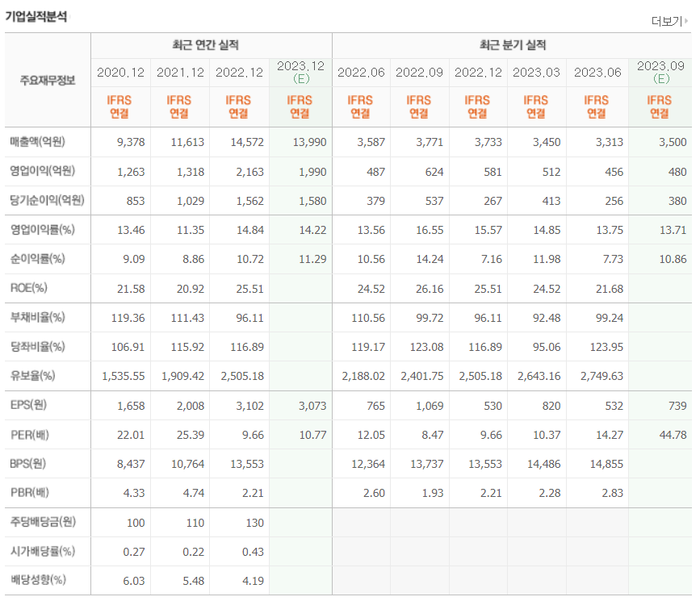Click the 14,572 sales value

(247, 142)
